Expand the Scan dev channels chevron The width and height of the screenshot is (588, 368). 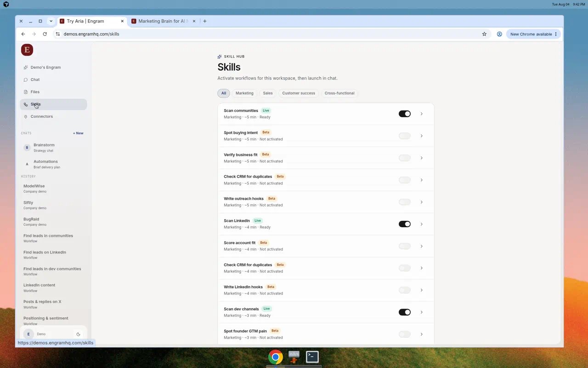(422, 312)
